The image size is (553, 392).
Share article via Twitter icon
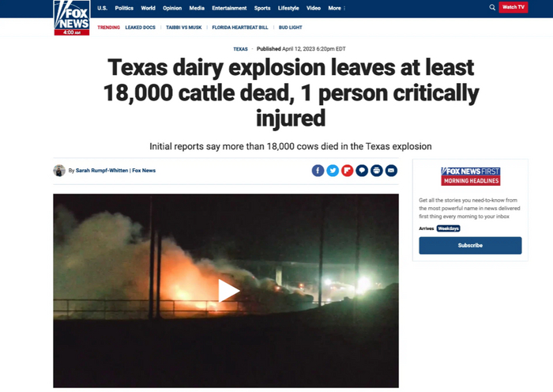click(333, 171)
